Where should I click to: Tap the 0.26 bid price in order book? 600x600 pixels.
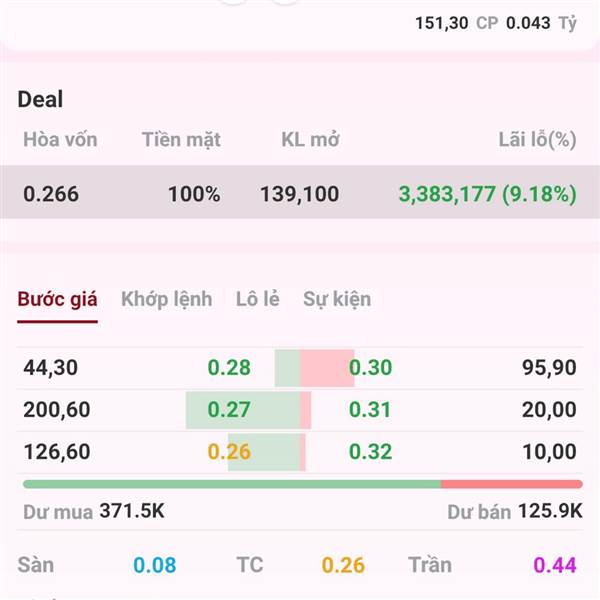tap(229, 452)
